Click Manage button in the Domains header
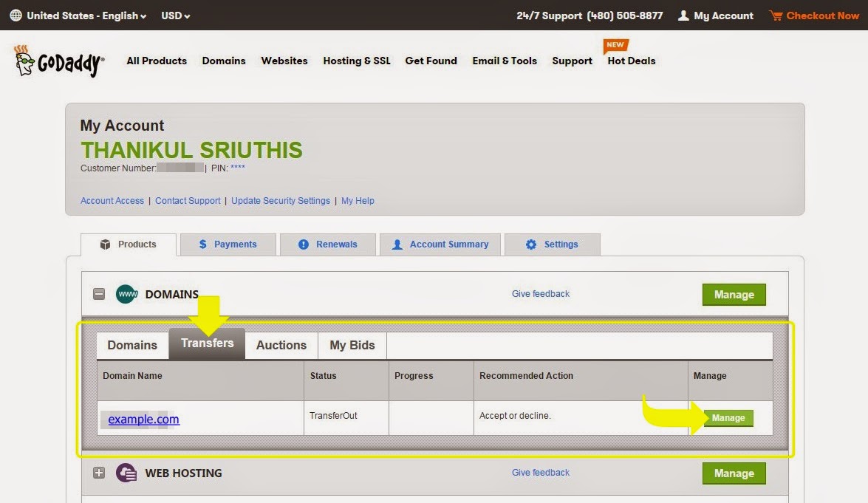Viewport: 868px width, 503px height. [734, 295]
